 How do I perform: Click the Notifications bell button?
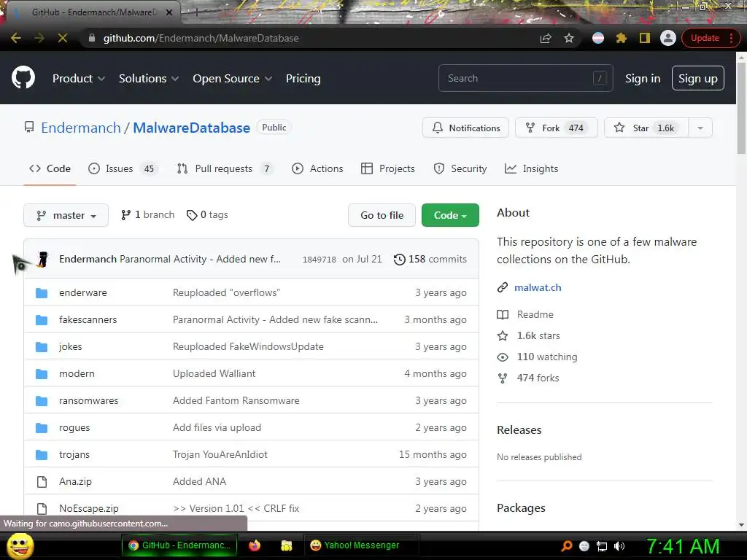click(x=466, y=128)
